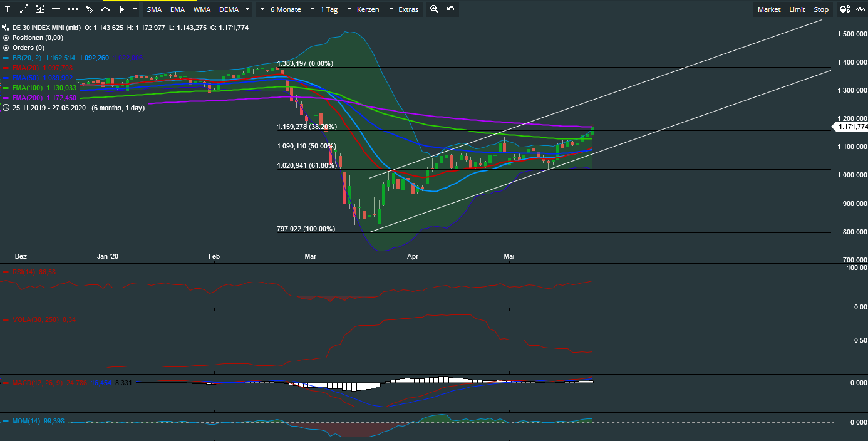
Task: Click the Jan '20 label on time axis
Action: 108,256
